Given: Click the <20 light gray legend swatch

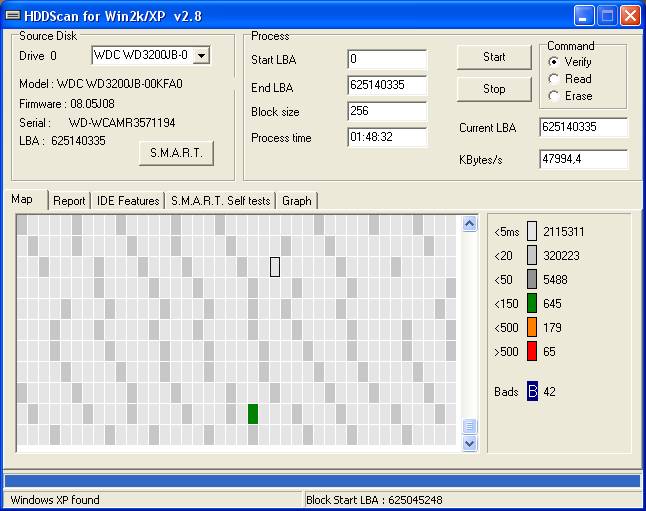Looking at the screenshot, I should [x=532, y=255].
